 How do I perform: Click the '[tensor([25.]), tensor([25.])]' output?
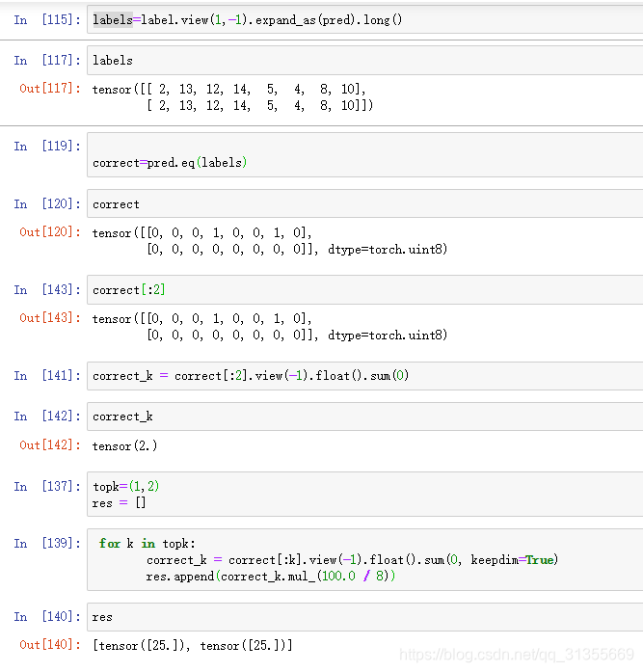(x=193, y=645)
